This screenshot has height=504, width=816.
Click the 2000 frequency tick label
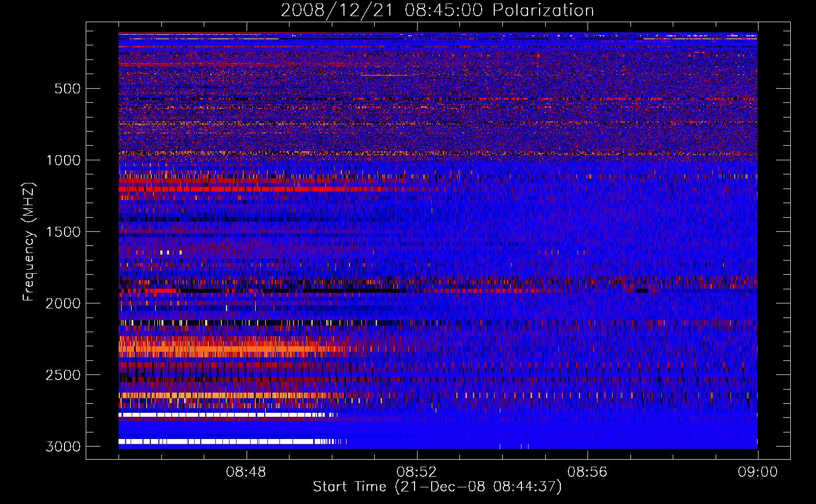click(63, 303)
